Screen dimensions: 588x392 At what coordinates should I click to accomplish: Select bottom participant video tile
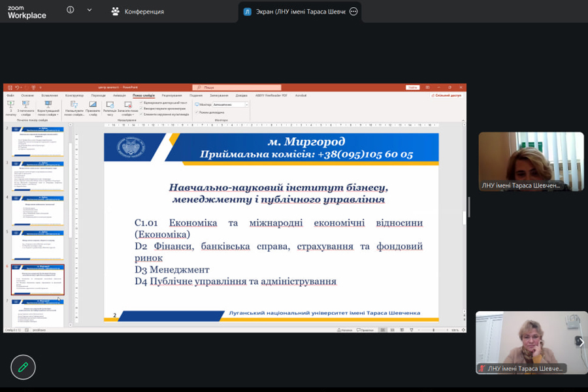(x=532, y=342)
